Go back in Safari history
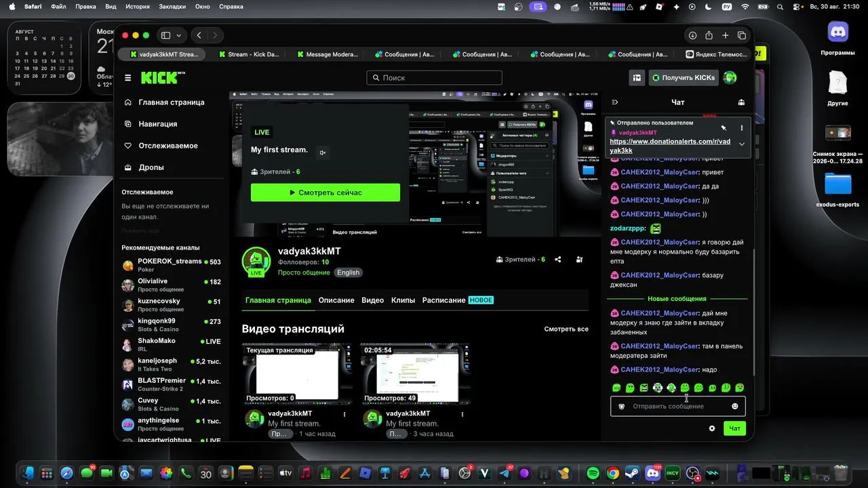868x488 pixels. coord(199,35)
